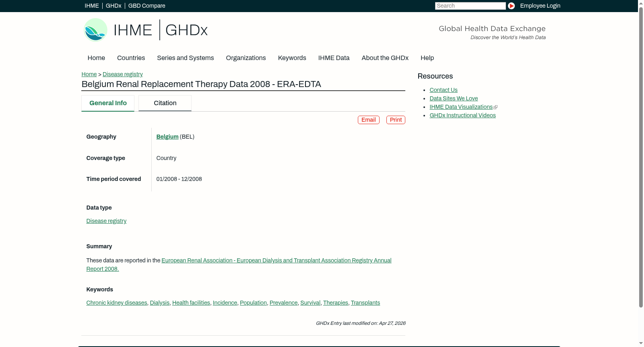The image size is (644, 347).
Task: Click the Global Health Data Exchange tagline
Action: pos(492,29)
